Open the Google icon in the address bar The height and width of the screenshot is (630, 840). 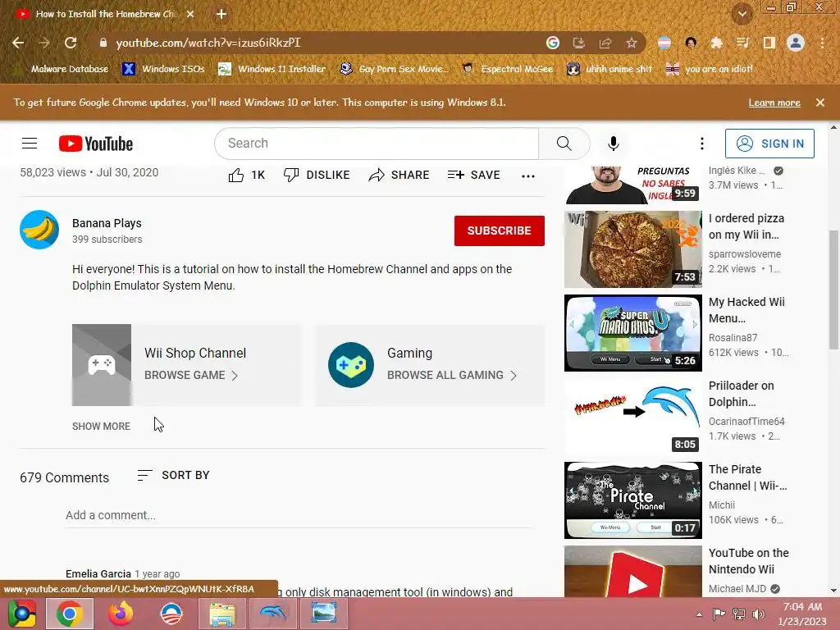tap(553, 43)
